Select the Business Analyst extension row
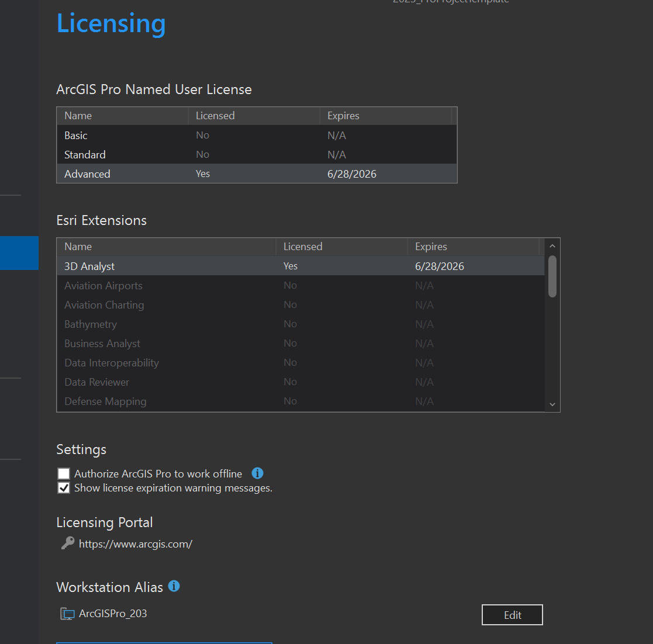The image size is (653, 644). (300, 344)
